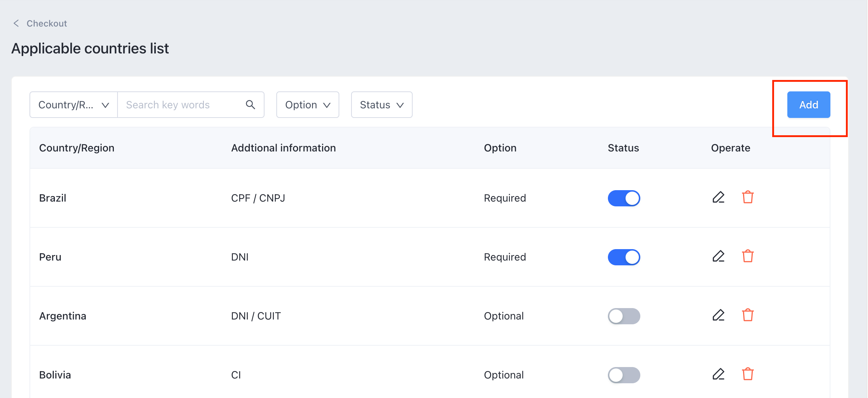Delete the Bolivia entry with trash icon
868x398 pixels.
748,374
